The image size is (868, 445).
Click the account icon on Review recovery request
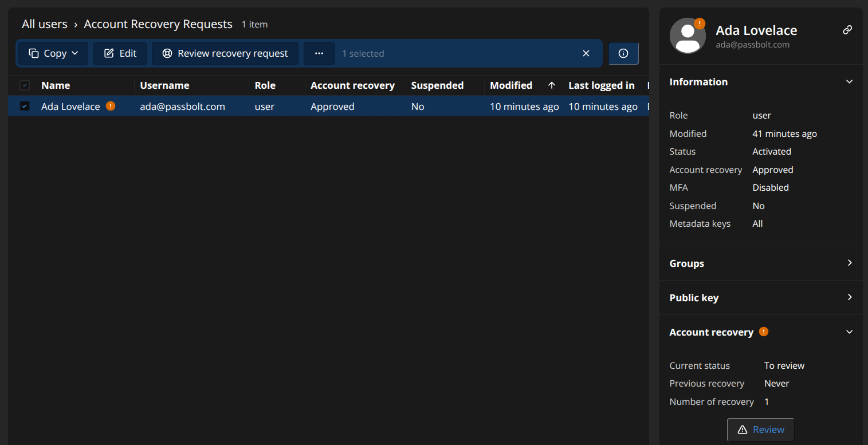point(167,53)
